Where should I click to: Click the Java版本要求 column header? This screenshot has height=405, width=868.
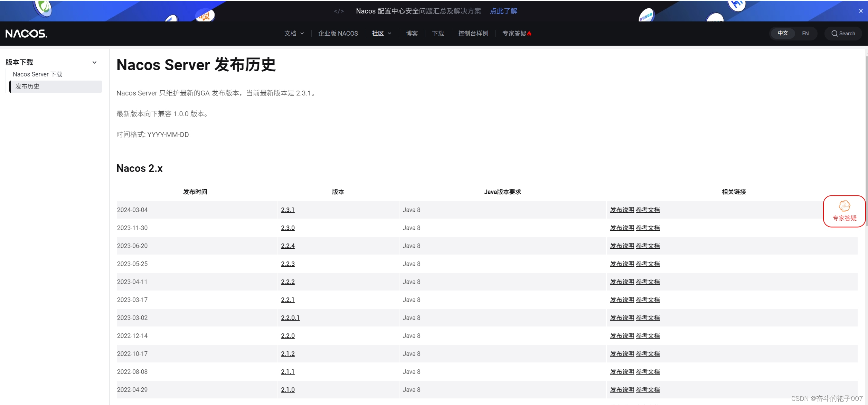(x=502, y=192)
